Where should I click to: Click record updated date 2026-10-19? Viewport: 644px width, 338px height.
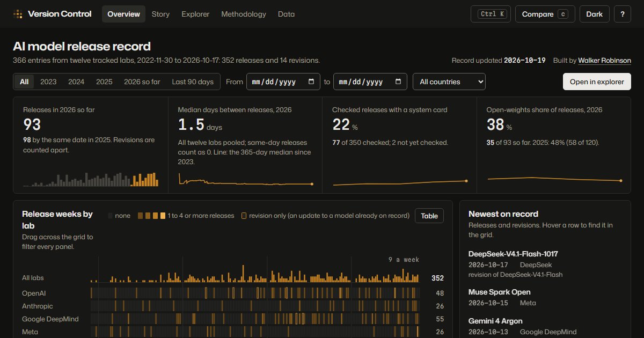point(524,61)
